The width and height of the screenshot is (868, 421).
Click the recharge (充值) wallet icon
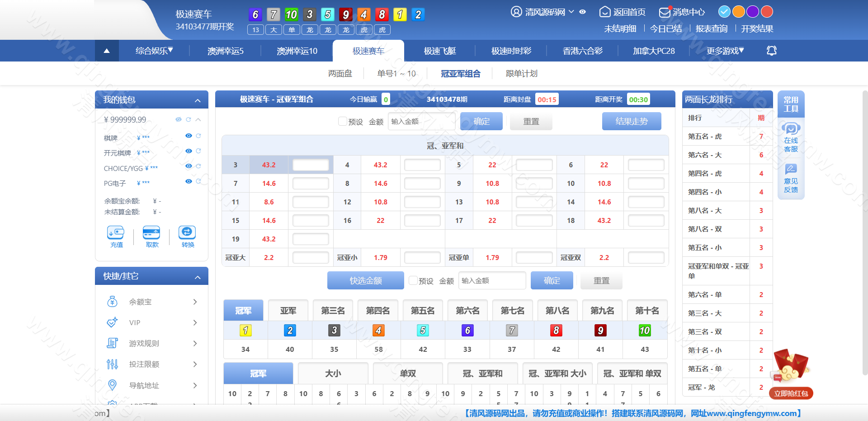click(x=116, y=232)
